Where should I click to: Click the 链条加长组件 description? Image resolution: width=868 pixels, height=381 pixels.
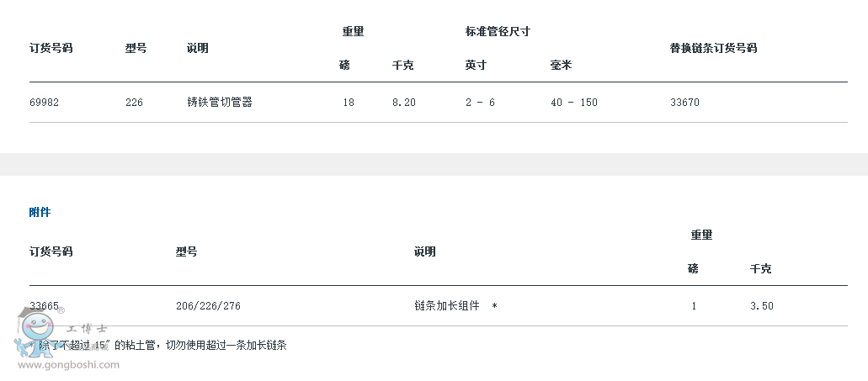pos(447,306)
